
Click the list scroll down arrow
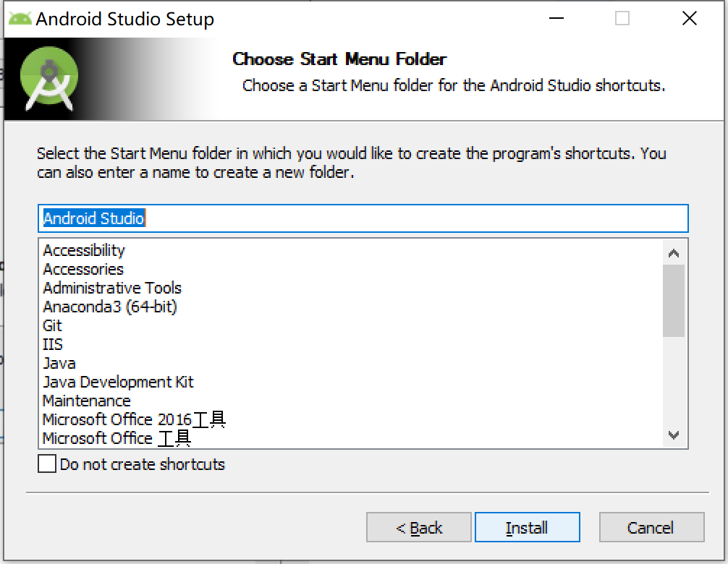click(x=674, y=435)
